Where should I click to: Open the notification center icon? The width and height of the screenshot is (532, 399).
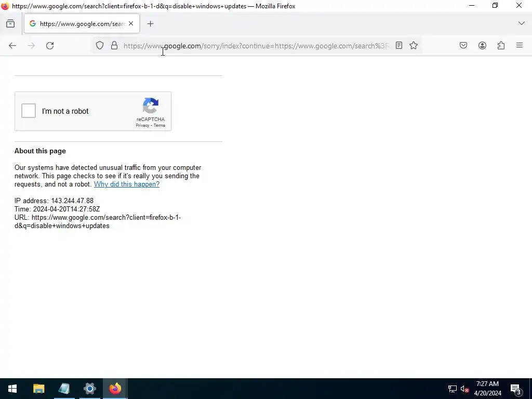516,389
